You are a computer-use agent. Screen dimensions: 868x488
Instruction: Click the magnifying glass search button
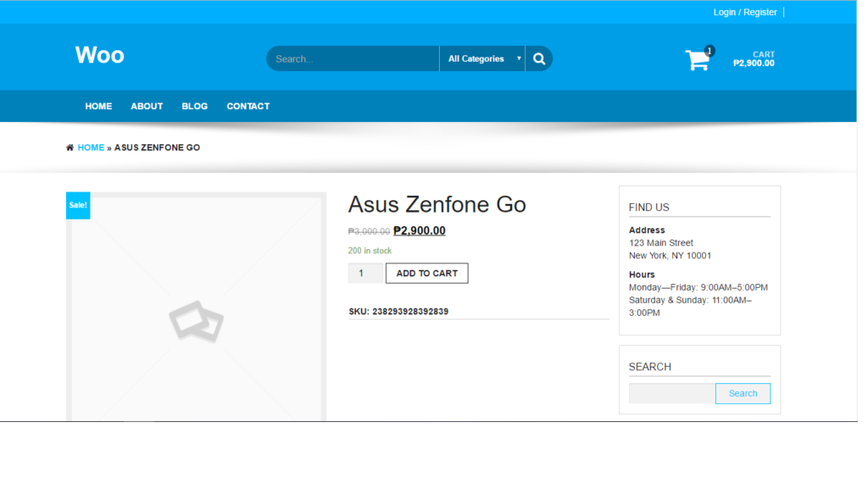539,58
